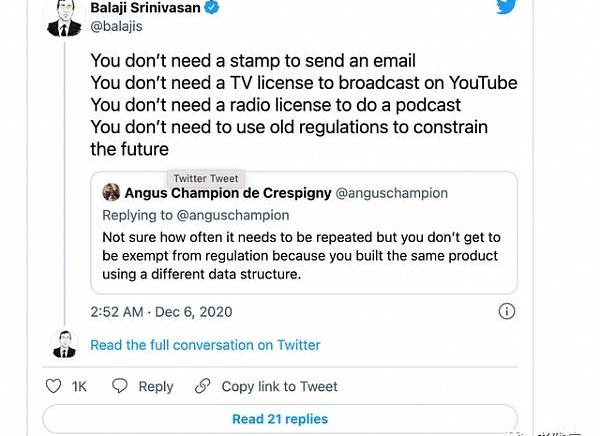Click small avatar beside full conversation link
Image resolution: width=600 pixels, height=436 pixels.
click(64, 344)
